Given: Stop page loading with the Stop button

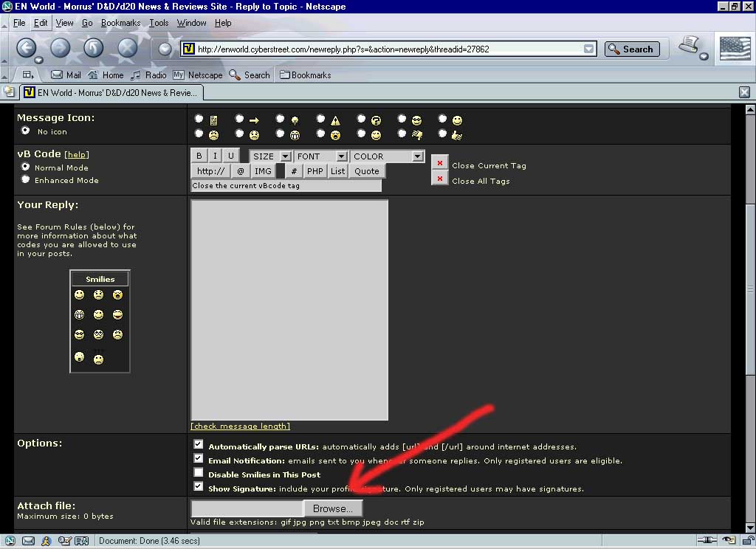Looking at the screenshot, I should [127, 48].
